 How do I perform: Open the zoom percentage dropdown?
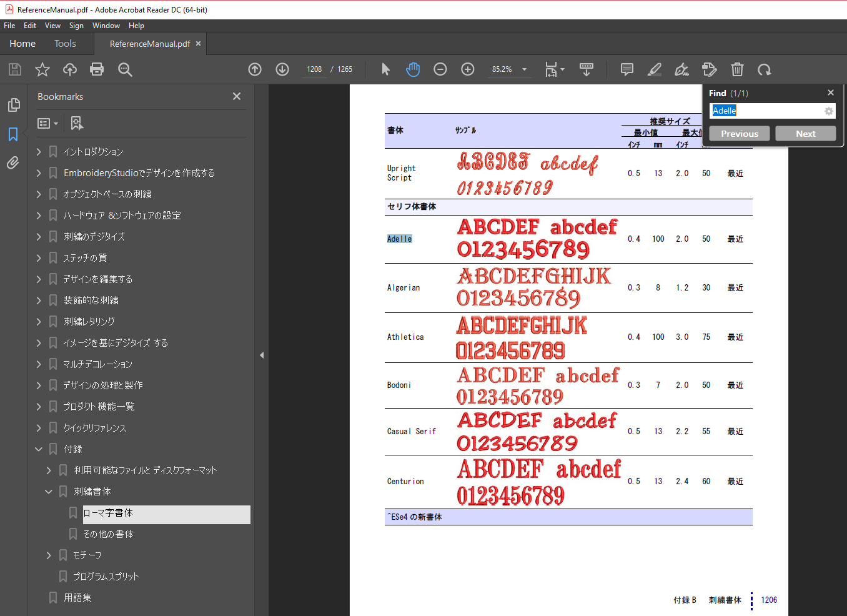[x=524, y=69]
